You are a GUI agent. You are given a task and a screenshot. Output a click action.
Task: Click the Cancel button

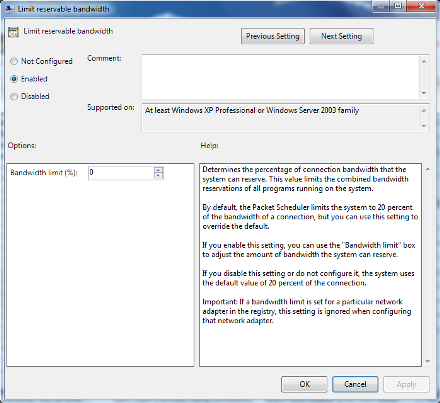355,384
